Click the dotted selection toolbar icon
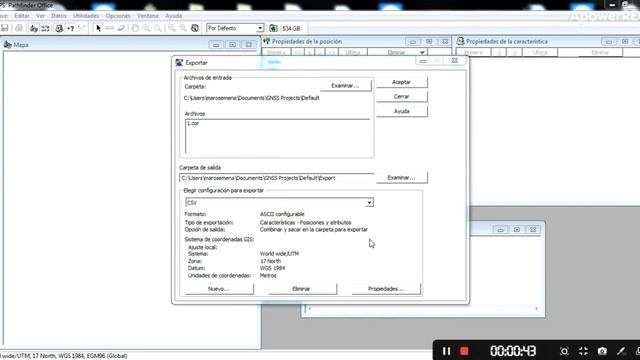The height and width of the screenshot is (360, 640). click(x=45, y=28)
